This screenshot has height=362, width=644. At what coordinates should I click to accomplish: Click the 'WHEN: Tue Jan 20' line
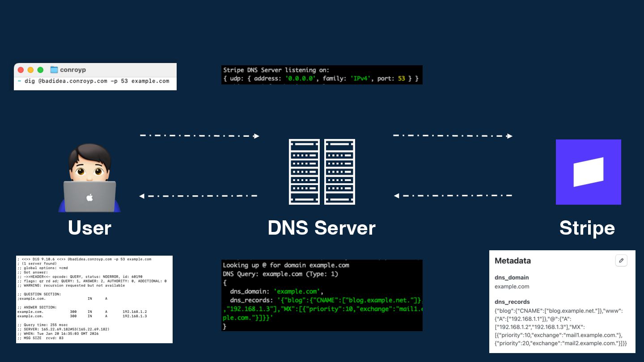click(x=58, y=333)
